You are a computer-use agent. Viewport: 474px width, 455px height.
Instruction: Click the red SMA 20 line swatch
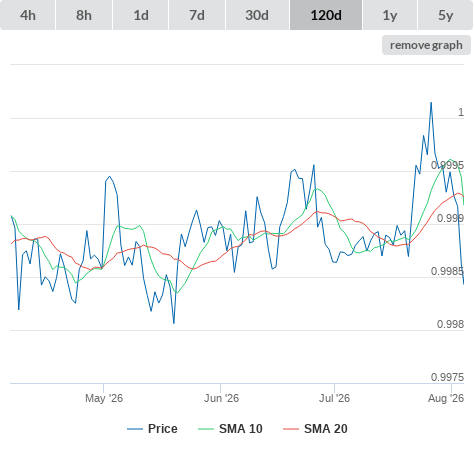point(291,429)
